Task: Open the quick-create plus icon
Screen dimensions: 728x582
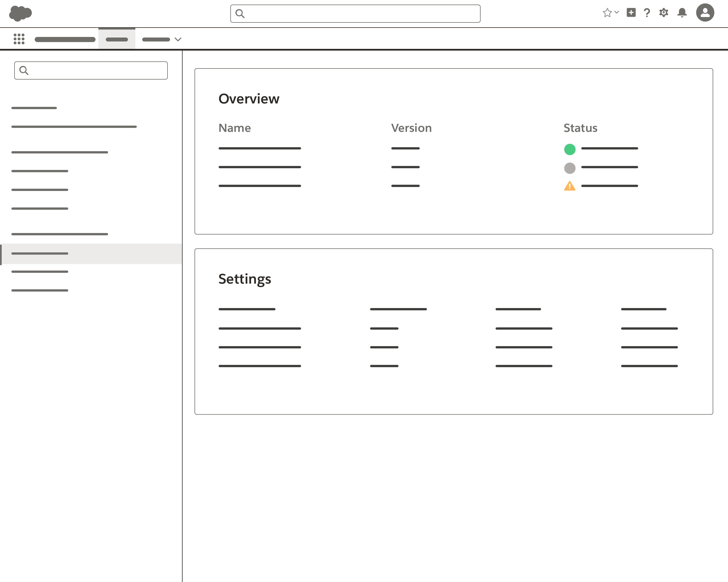Action: 631,13
